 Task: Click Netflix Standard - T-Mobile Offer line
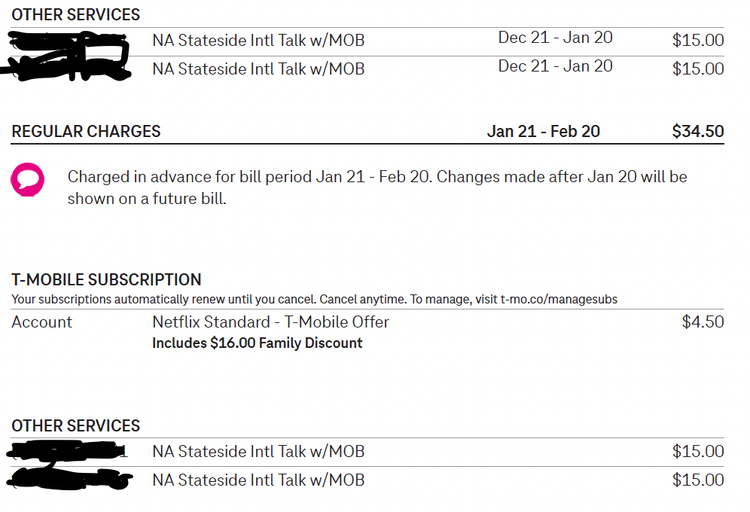[271, 322]
